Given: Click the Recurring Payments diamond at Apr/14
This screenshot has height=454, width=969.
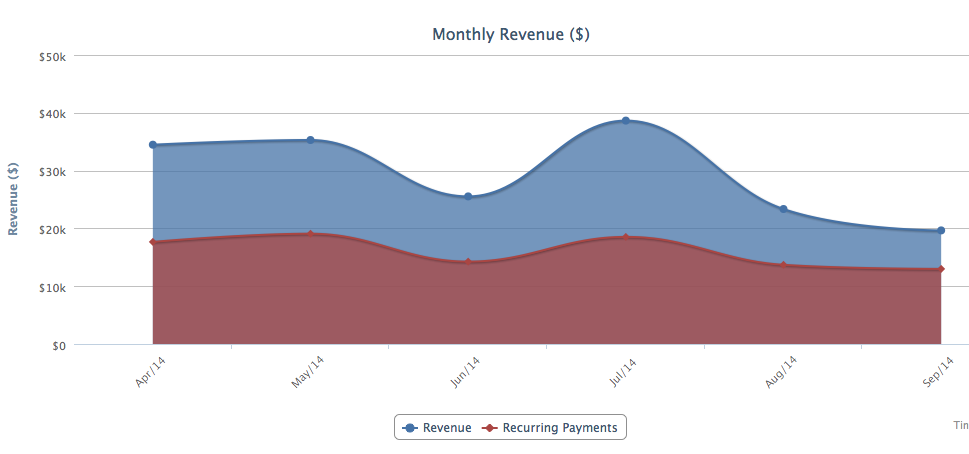Looking at the screenshot, I should (153, 242).
